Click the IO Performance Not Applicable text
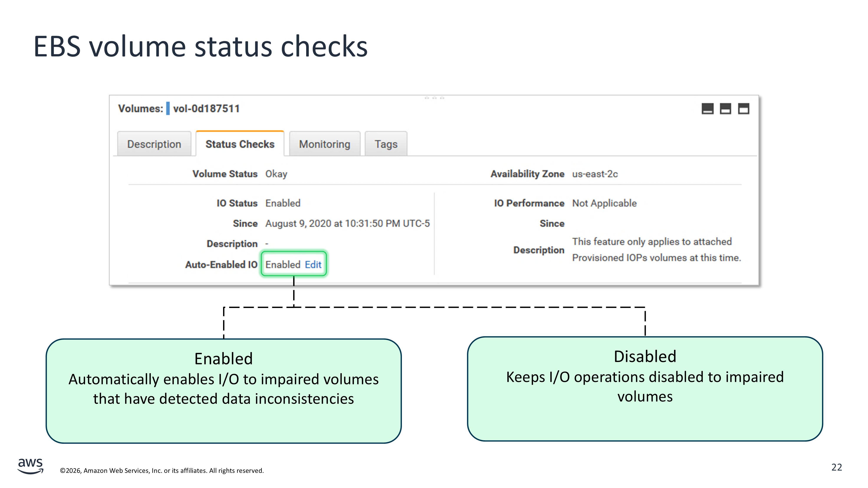This screenshot has width=868, height=488. [x=604, y=203]
